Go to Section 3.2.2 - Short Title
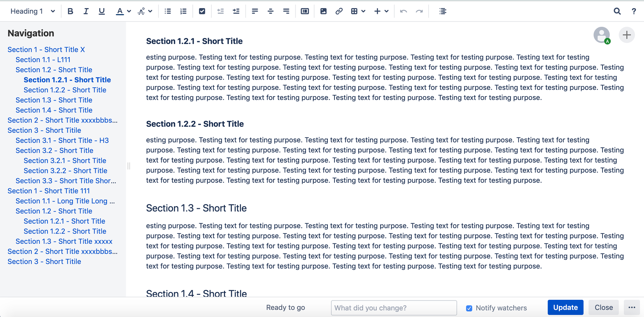Viewport: 644px width, 317px height. tap(65, 171)
